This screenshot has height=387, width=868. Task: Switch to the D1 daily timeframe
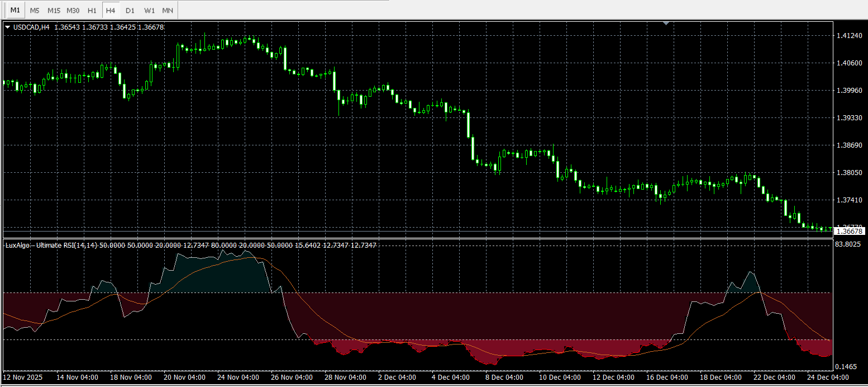(130, 10)
